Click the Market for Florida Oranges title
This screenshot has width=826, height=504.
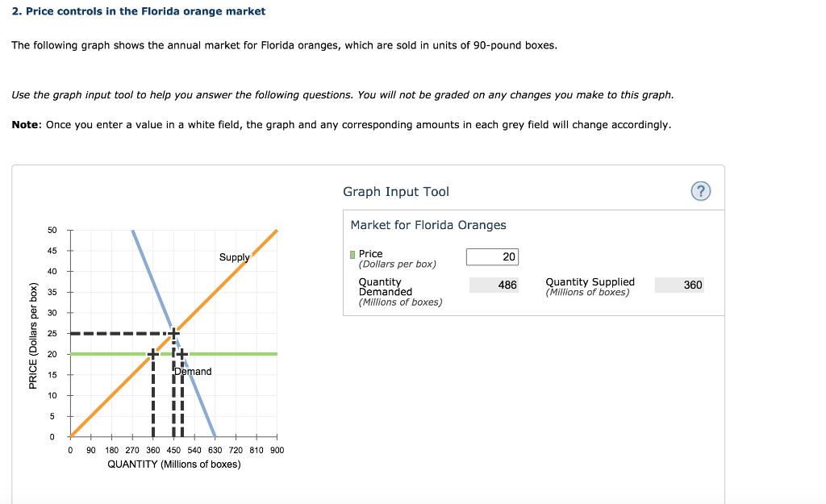tap(428, 225)
